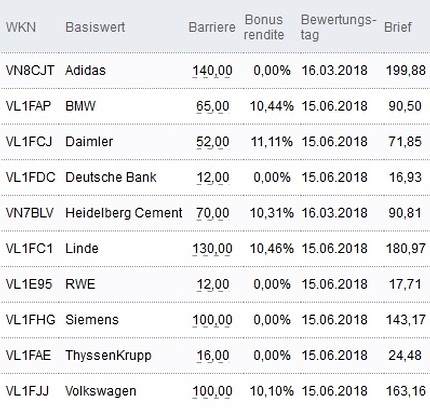Click Linde barrier value 130,00
430x408 pixels.
pyautogui.click(x=212, y=248)
